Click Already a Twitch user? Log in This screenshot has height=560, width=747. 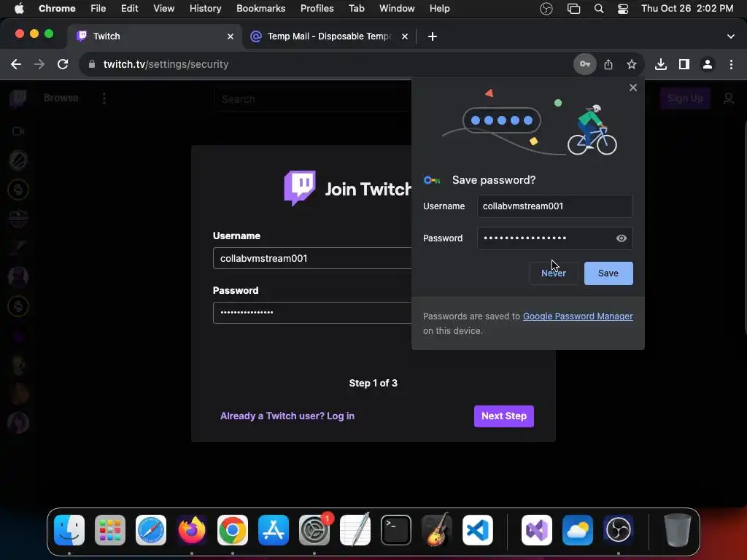click(287, 416)
